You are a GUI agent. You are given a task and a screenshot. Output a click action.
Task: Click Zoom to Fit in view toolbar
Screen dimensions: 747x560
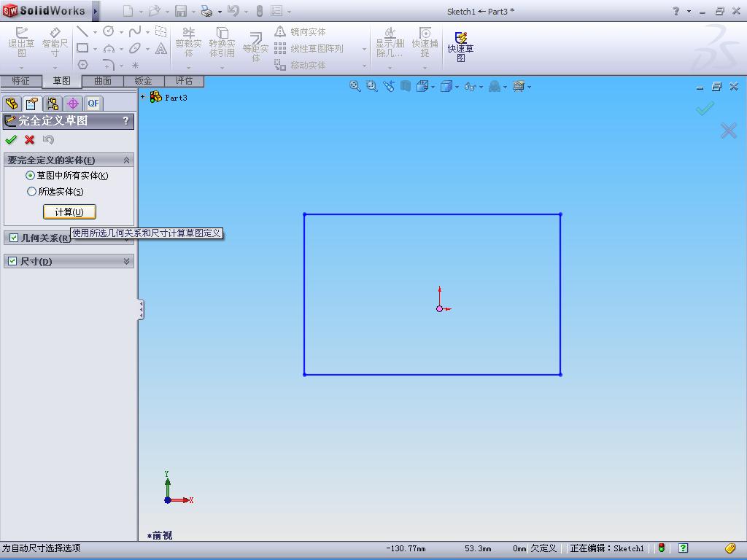click(x=355, y=86)
